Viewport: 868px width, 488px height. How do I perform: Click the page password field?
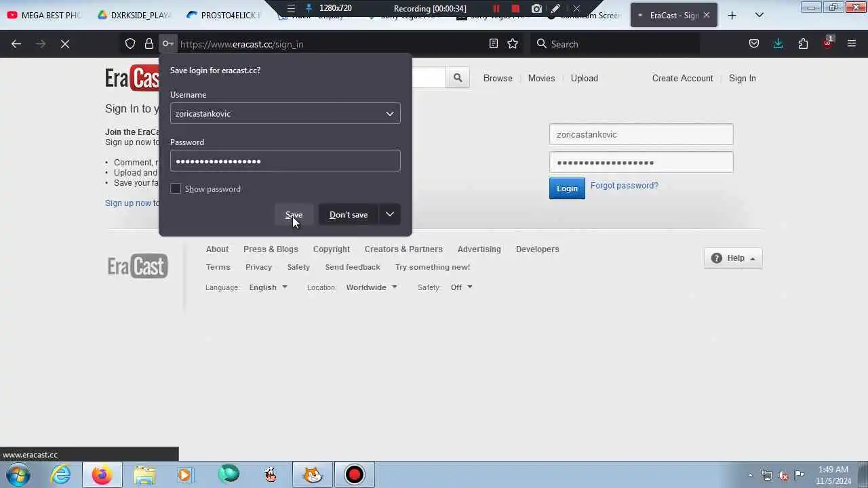tap(641, 162)
